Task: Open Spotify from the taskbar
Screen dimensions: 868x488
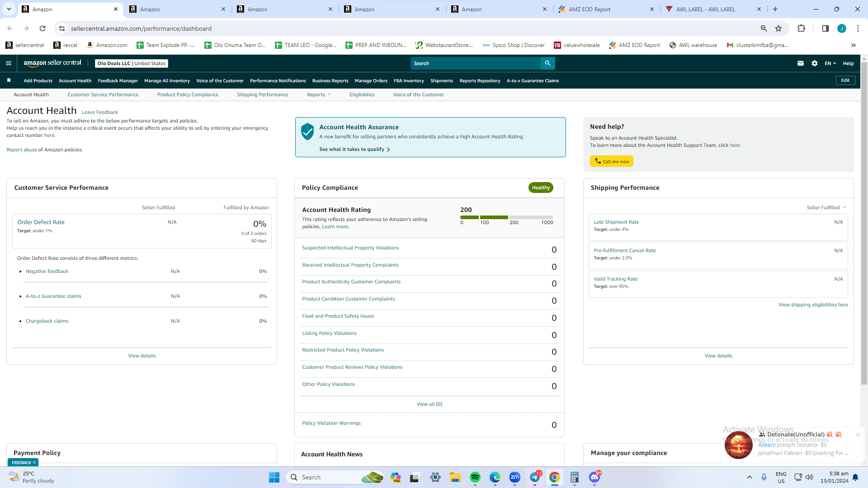Action: pos(475,477)
